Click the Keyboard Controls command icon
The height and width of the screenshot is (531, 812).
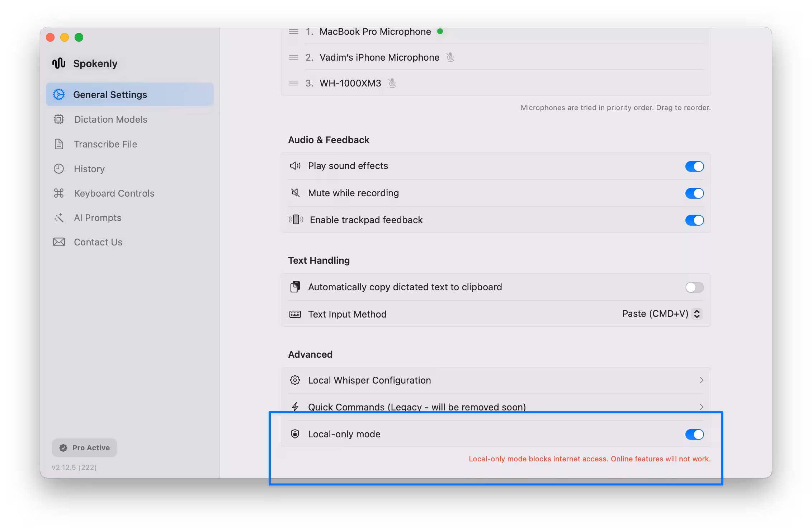[59, 193]
